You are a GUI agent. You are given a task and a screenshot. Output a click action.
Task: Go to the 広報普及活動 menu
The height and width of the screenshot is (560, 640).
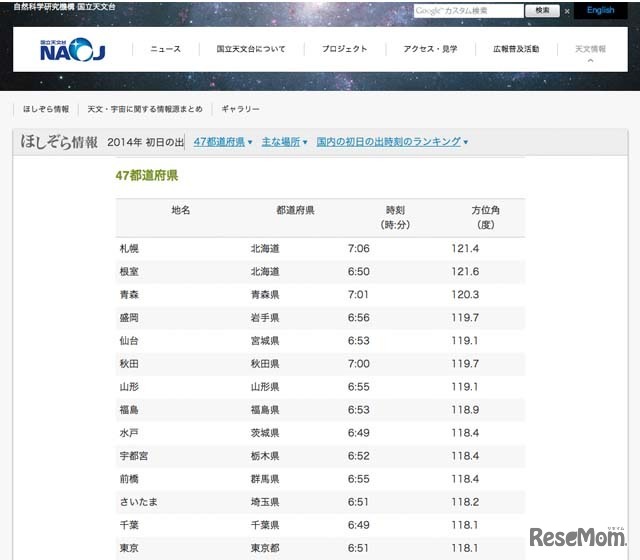pyautogui.click(x=516, y=49)
